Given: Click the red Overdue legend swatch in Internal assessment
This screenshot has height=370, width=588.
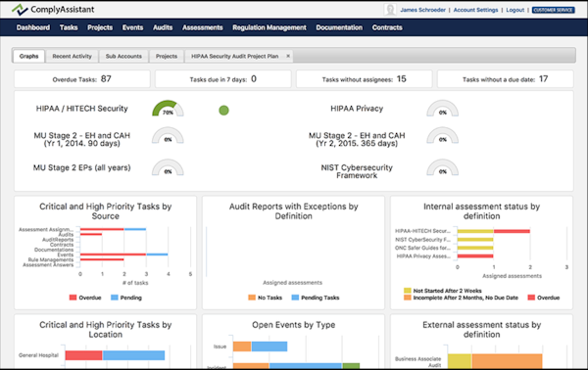Looking at the screenshot, I should [x=531, y=298].
